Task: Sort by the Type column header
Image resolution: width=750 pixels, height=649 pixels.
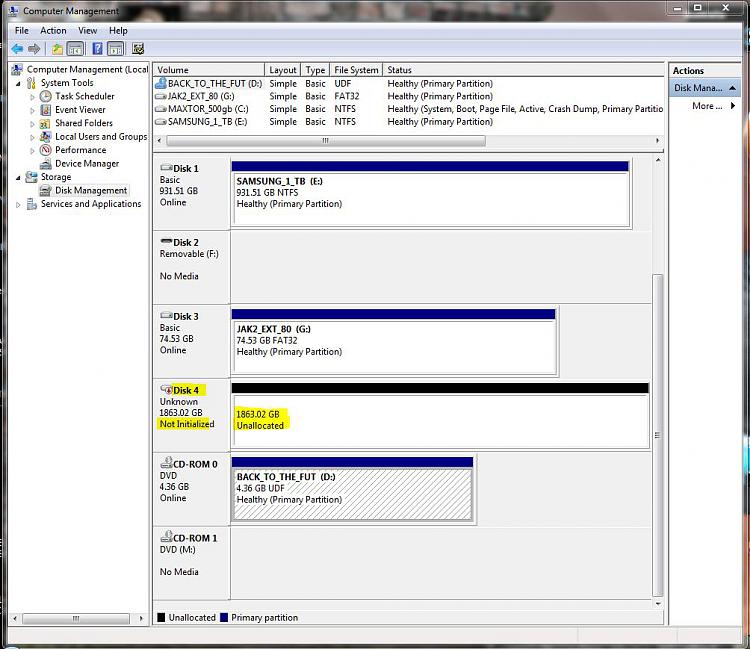Action: point(315,70)
